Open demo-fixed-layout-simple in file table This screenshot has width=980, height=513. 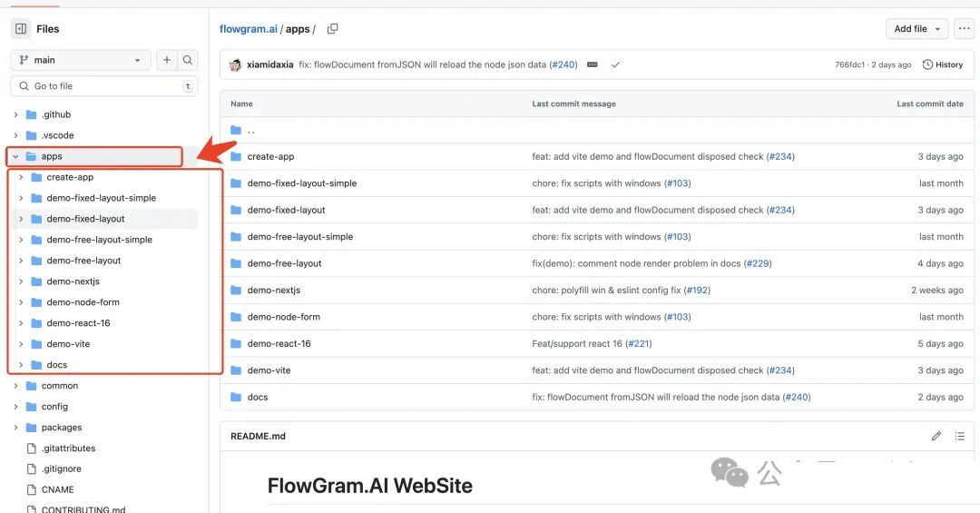(302, 183)
